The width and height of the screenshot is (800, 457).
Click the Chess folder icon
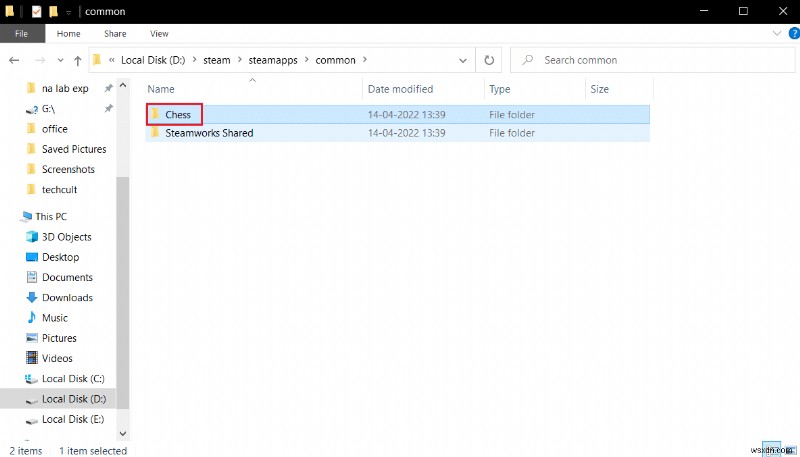tap(155, 114)
